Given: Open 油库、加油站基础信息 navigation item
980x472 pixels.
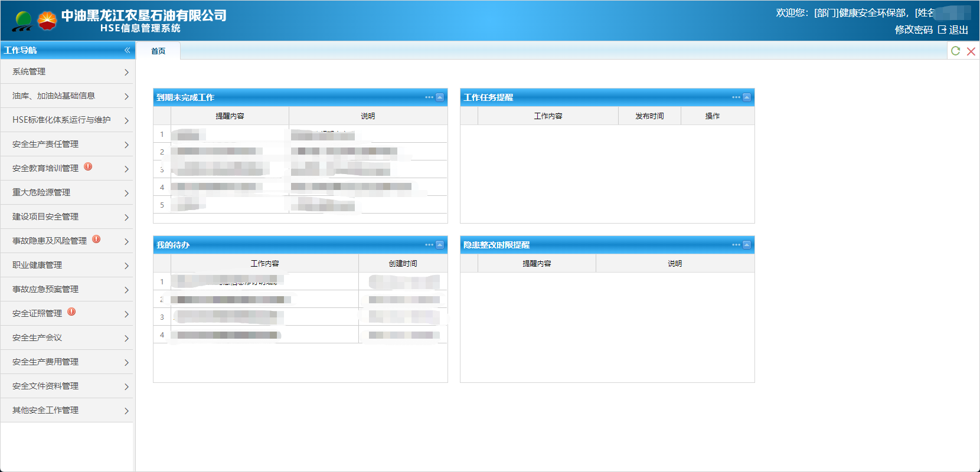Looking at the screenshot, I should pyautogui.click(x=67, y=96).
